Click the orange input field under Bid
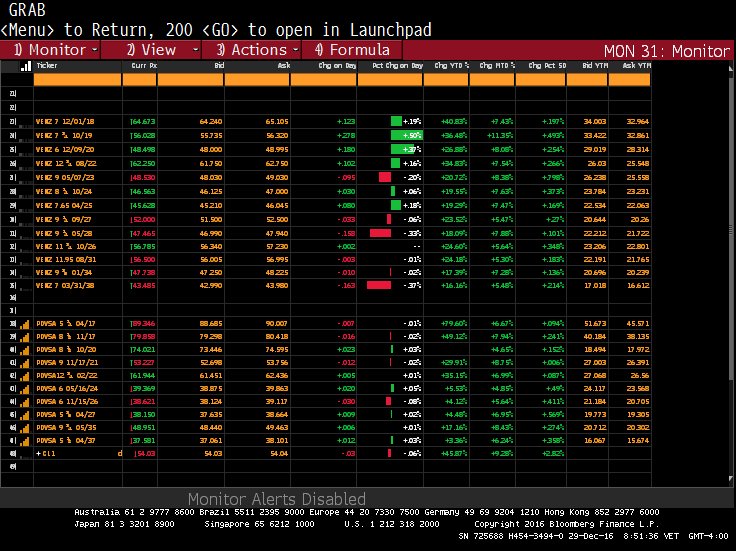The image size is (736, 551). click(191, 80)
